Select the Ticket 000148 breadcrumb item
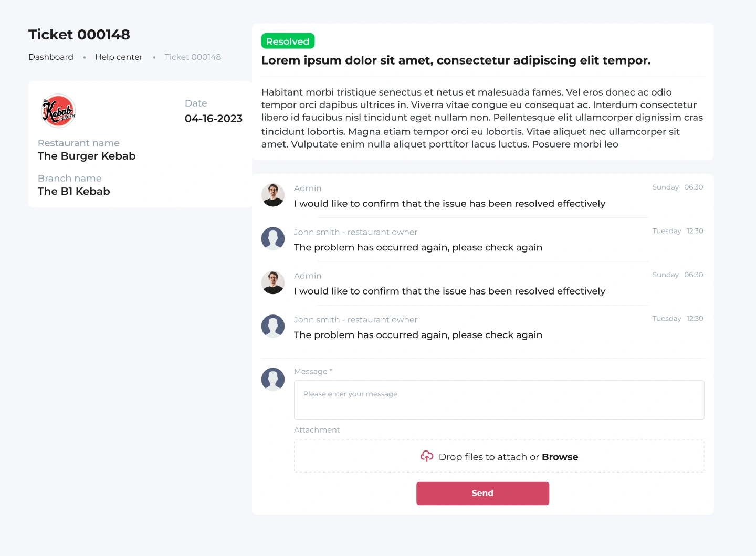The image size is (756, 556). (x=193, y=57)
